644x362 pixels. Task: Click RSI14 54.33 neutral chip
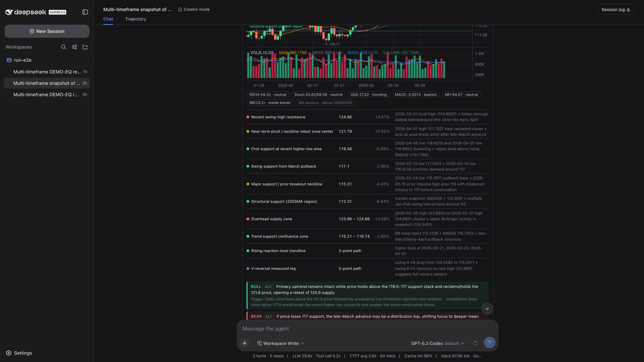coord(268,94)
